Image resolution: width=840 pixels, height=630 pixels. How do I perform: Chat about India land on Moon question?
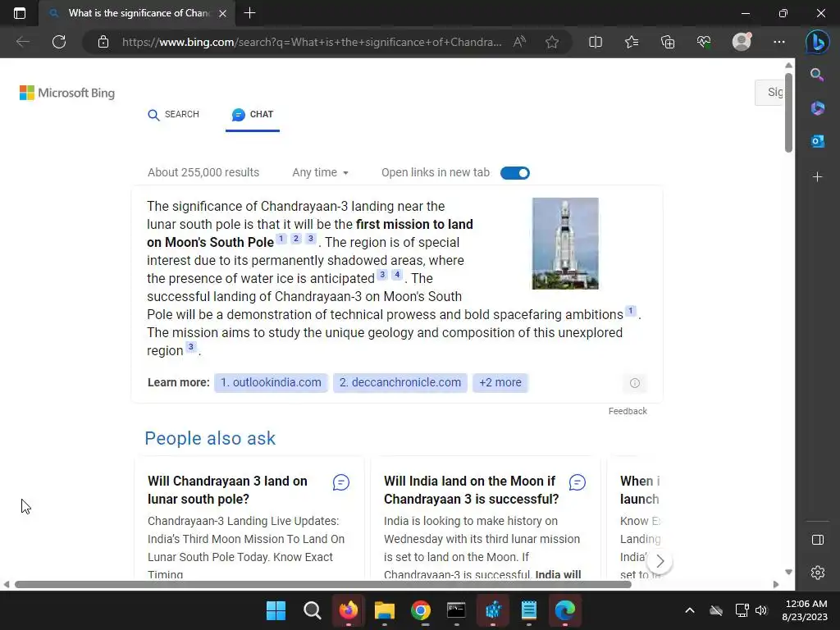pos(577,482)
